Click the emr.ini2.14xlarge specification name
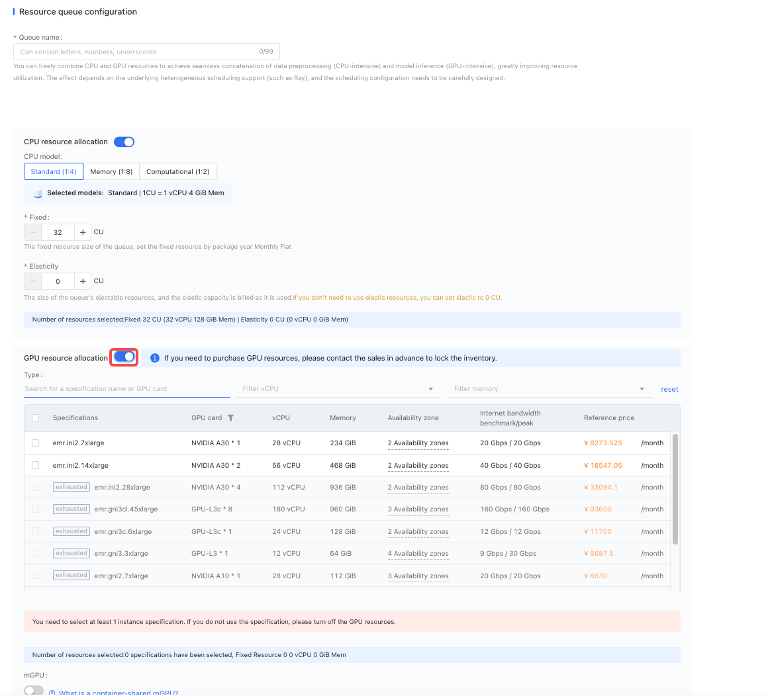The height and width of the screenshot is (700, 768). (80, 466)
